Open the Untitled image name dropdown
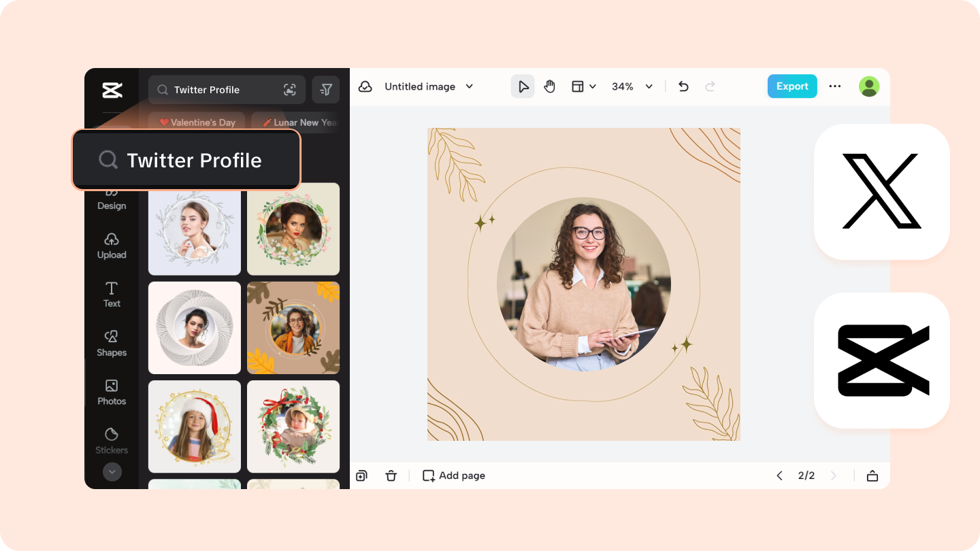 pyautogui.click(x=429, y=86)
